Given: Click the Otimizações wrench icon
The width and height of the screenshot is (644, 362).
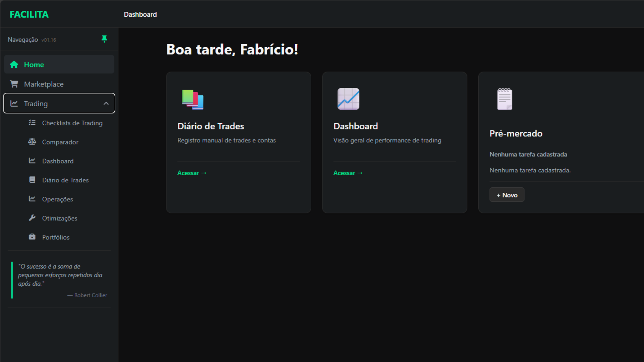Looking at the screenshot, I should (32, 218).
